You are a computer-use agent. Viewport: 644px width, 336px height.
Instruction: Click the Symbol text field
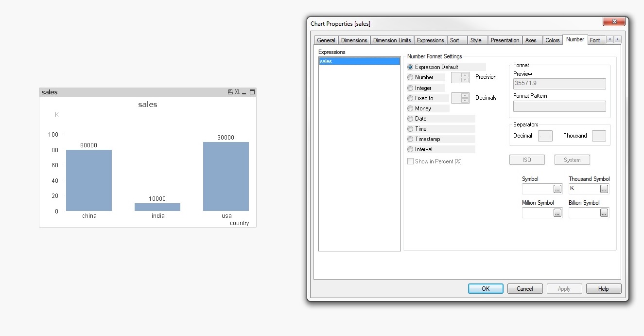pos(538,189)
